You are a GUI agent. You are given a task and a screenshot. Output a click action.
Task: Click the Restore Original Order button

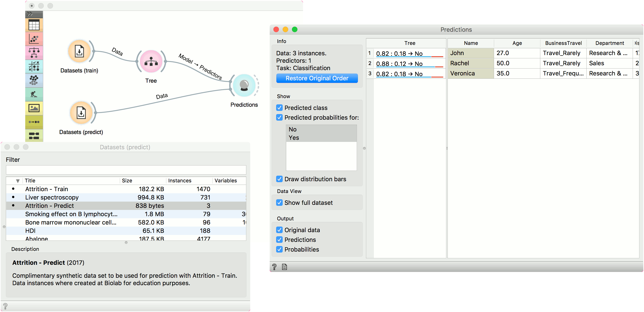(317, 78)
